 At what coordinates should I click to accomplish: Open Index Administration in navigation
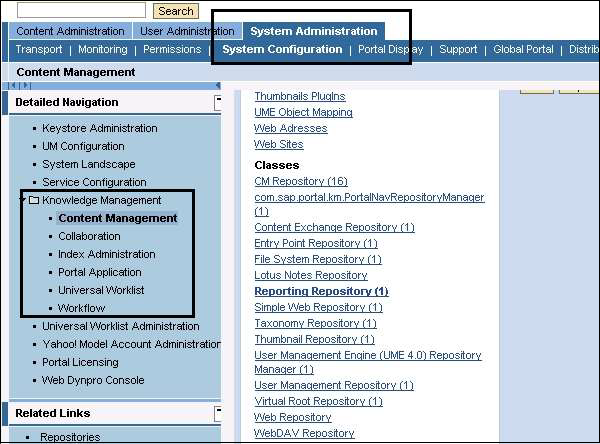point(106,254)
